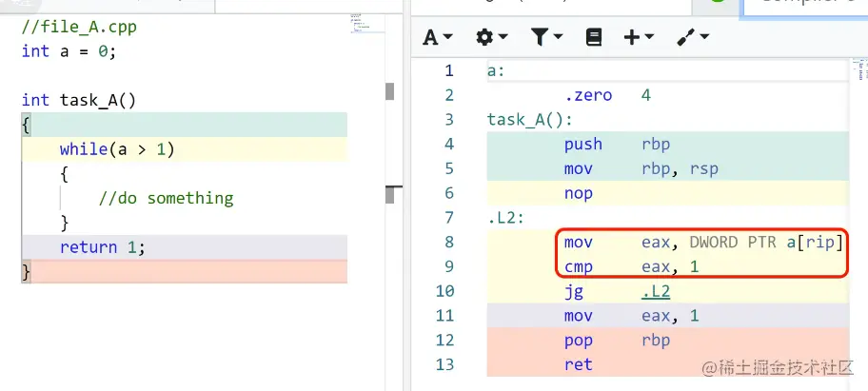Follow the underlined .L2 jump label link
Screen dimensions: 868x391
(x=656, y=291)
